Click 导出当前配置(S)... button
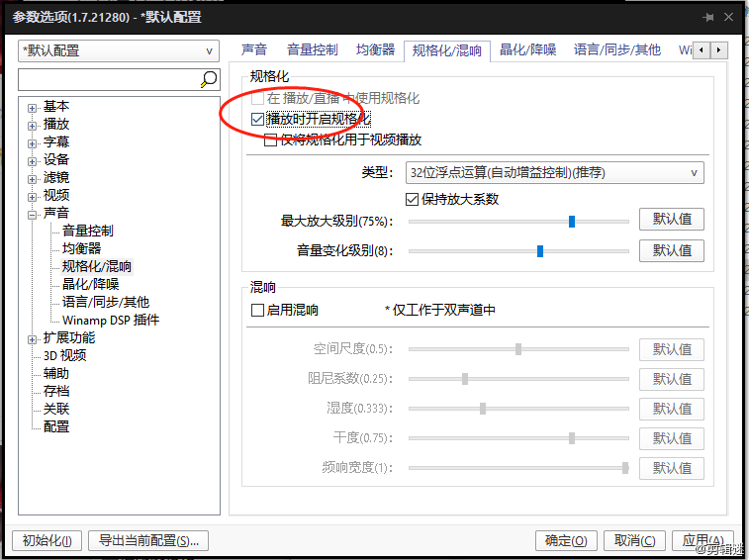 tap(148, 540)
